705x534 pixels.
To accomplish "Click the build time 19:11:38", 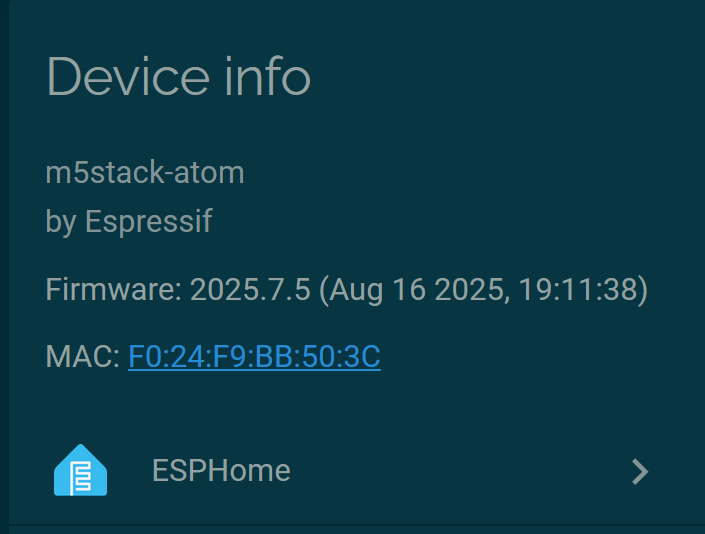I will (x=580, y=291).
